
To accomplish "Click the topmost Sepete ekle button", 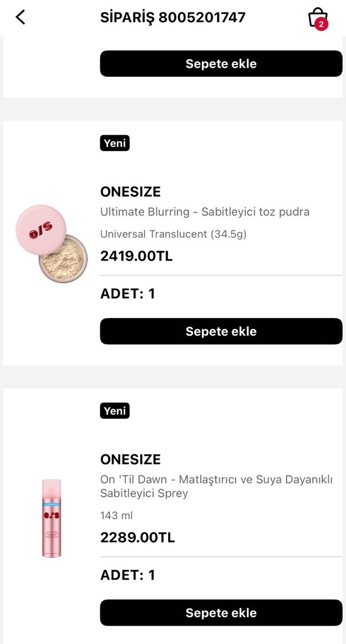I will pyautogui.click(x=221, y=64).
